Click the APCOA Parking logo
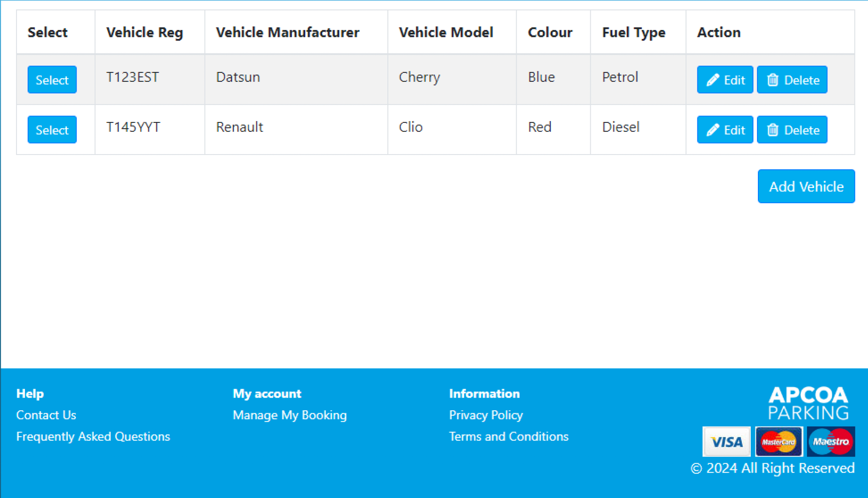 coord(808,403)
